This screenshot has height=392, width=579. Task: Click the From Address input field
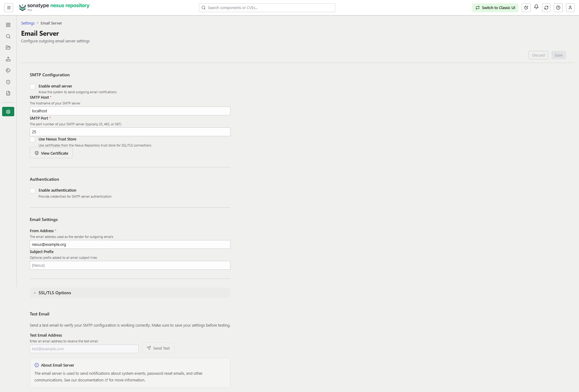130,245
